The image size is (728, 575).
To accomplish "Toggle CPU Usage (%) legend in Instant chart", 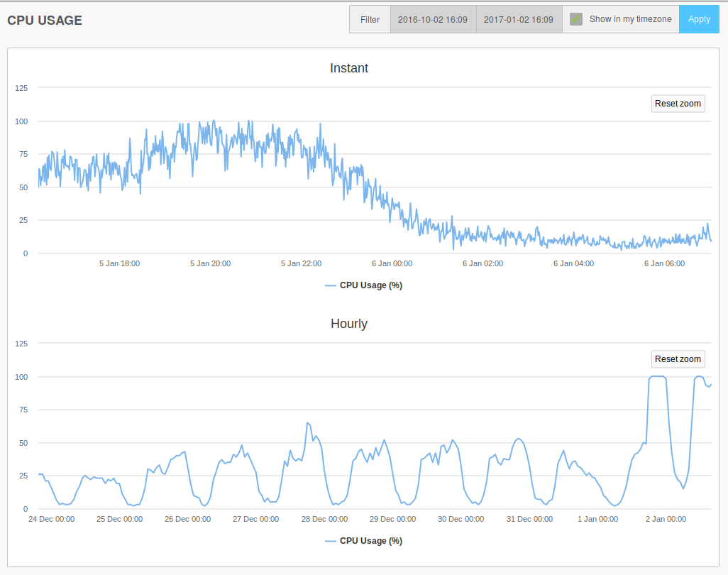I will [370, 285].
